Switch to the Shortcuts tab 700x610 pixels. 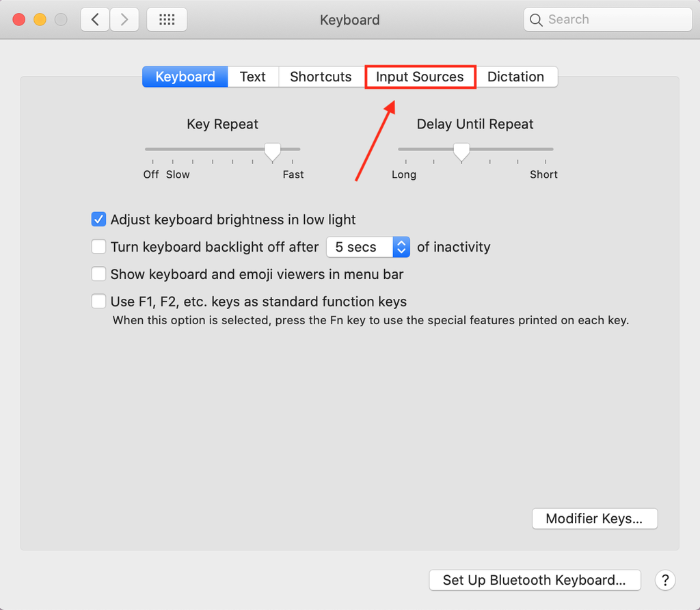[321, 77]
